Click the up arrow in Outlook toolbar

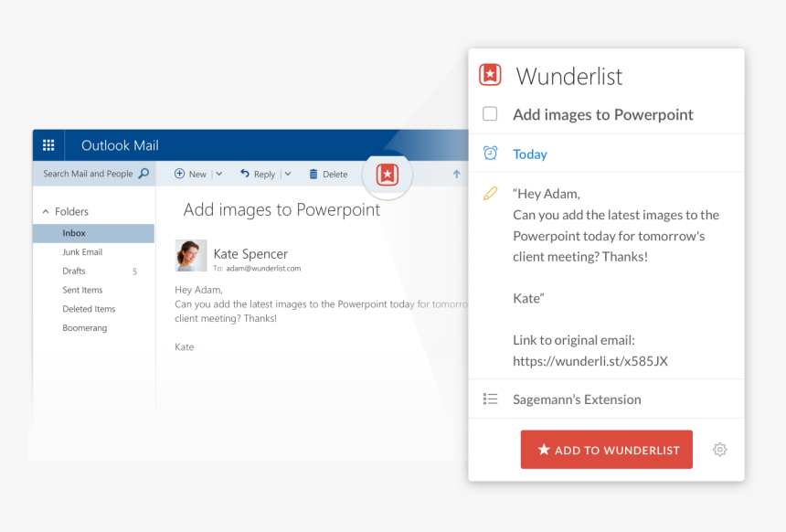tap(456, 174)
